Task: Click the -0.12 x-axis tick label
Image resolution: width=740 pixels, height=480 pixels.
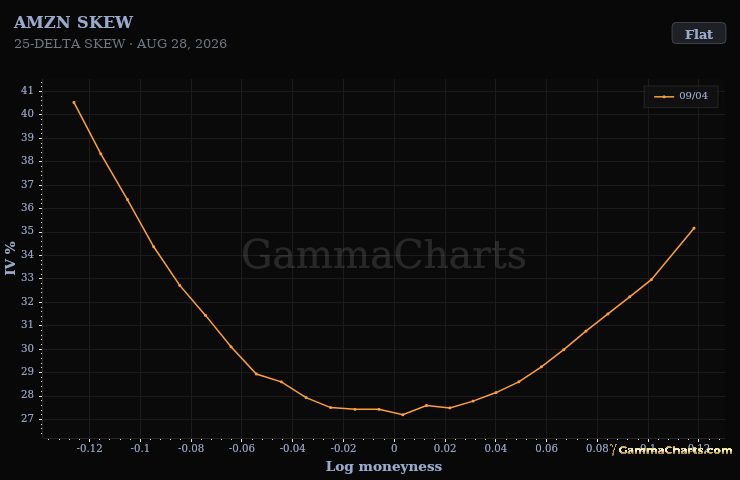Action: pyautogui.click(x=89, y=448)
